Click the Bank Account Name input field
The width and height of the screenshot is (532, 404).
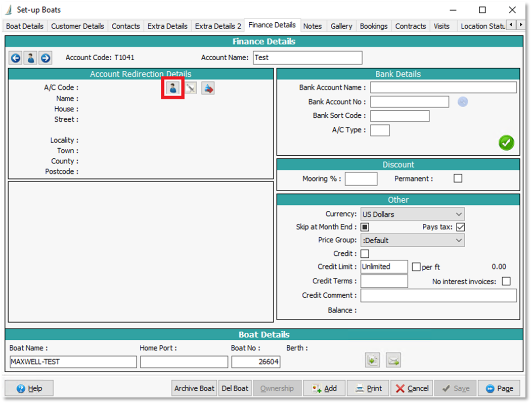443,87
